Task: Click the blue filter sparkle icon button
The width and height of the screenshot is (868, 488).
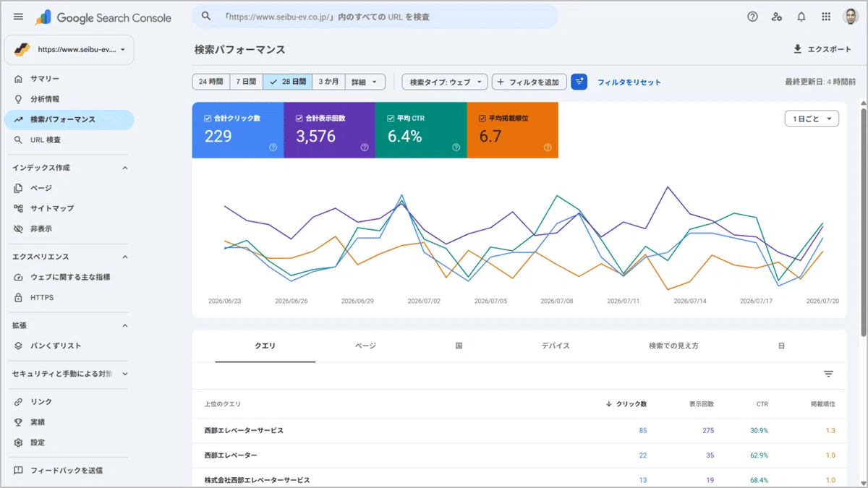Action: pyautogui.click(x=579, y=82)
